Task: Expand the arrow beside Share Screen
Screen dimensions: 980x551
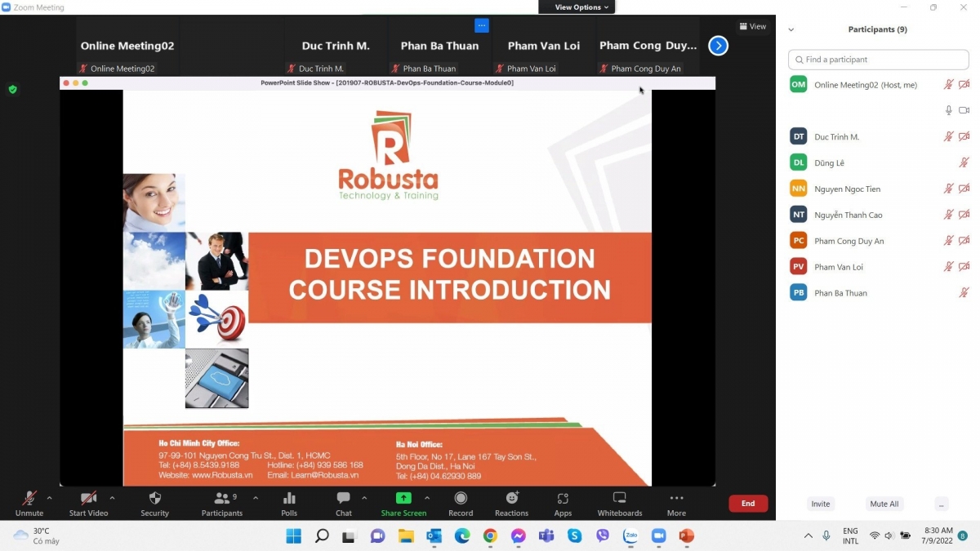Action: pos(427,498)
